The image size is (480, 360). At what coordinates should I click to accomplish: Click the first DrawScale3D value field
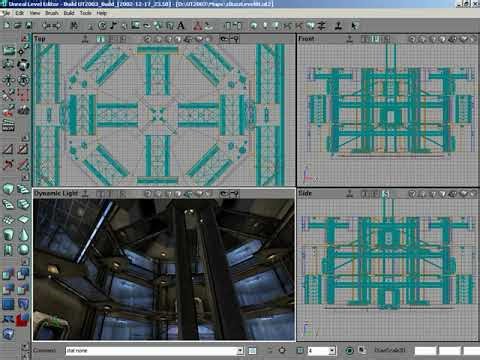tap(425, 351)
